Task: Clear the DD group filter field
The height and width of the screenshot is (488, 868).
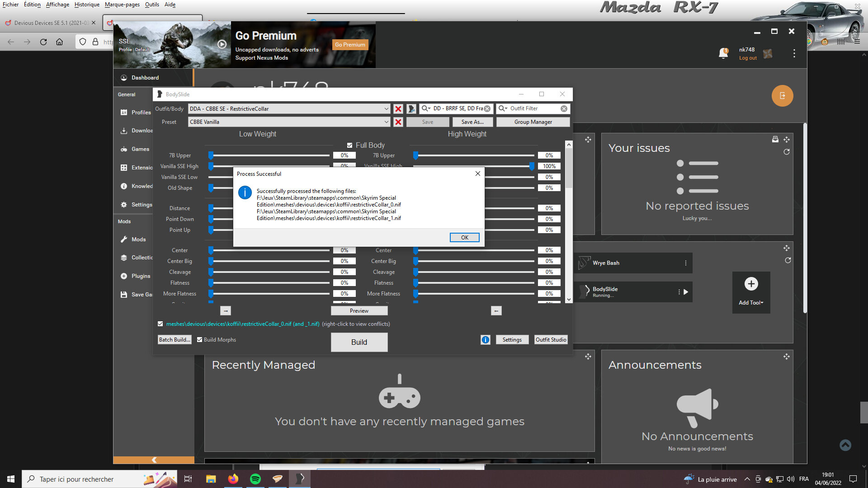Action: [487, 109]
